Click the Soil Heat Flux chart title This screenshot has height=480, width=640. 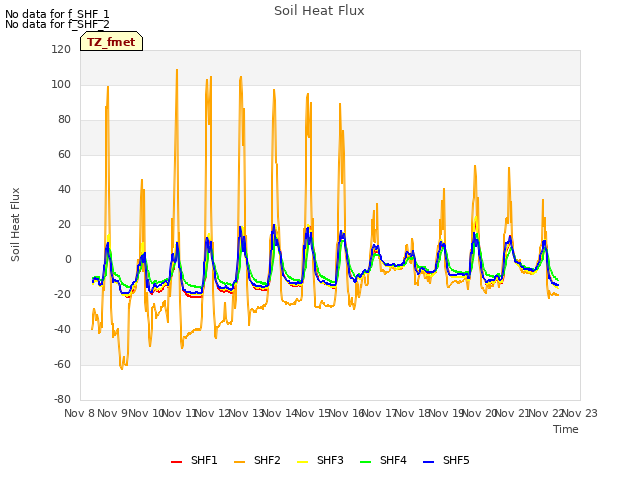click(319, 11)
